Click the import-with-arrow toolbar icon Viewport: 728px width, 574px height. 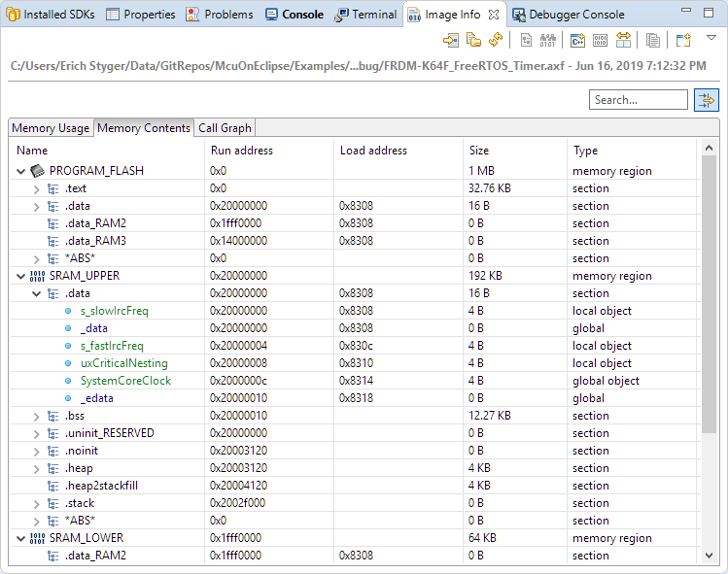click(x=450, y=41)
